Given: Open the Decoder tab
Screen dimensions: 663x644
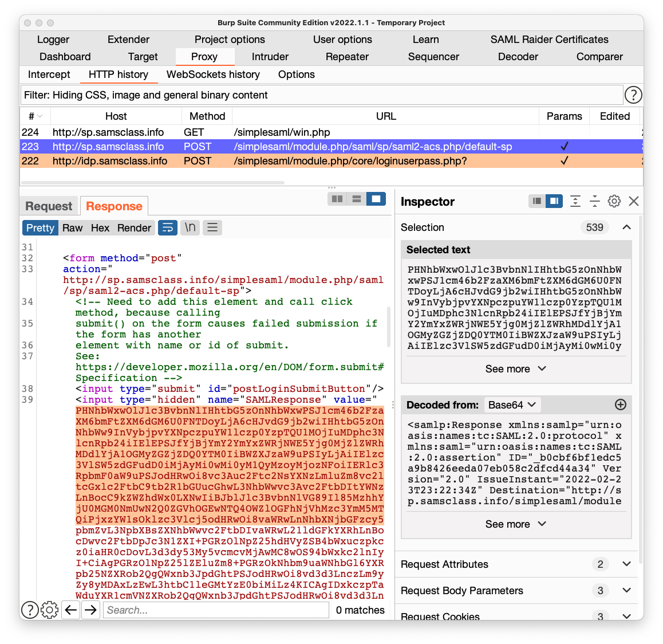Looking at the screenshot, I should [x=518, y=57].
